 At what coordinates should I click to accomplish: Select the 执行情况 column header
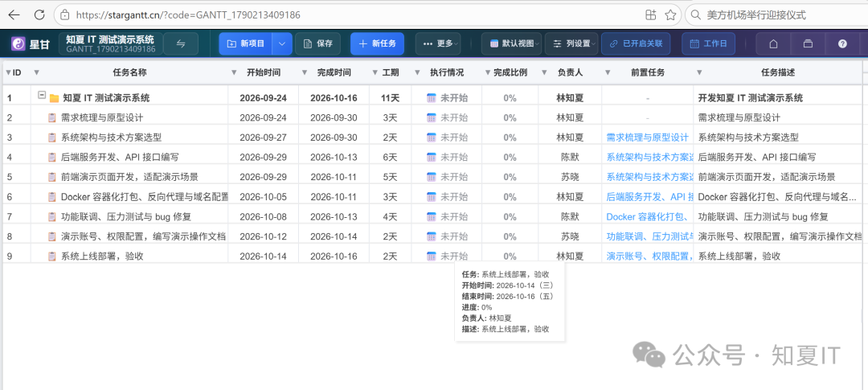447,72
